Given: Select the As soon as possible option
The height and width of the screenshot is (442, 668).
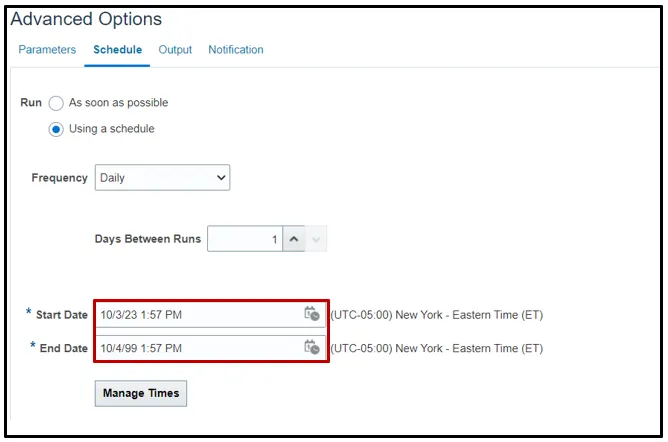Looking at the screenshot, I should coord(56,103).
